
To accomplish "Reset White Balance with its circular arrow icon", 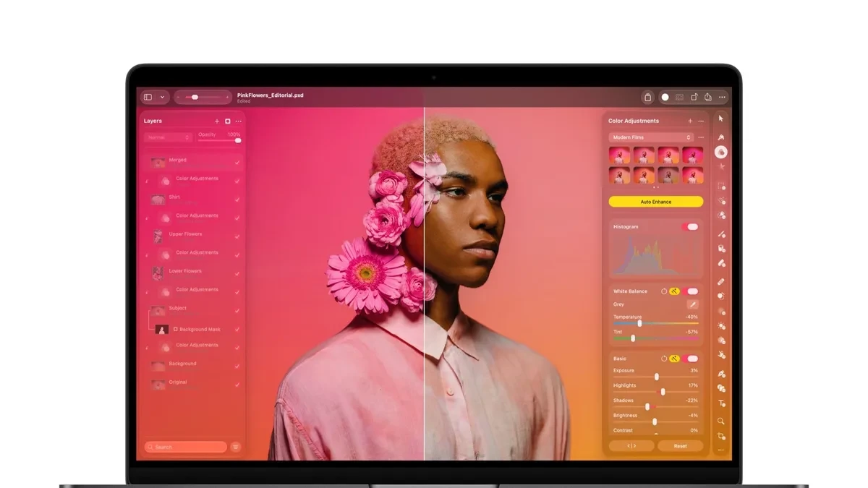I will pos(664,291).
